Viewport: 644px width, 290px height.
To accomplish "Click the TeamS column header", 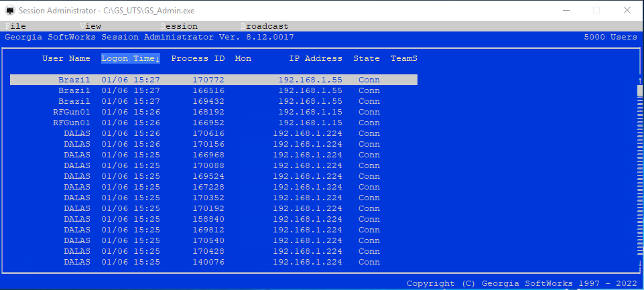I will (x=404, y=58).
